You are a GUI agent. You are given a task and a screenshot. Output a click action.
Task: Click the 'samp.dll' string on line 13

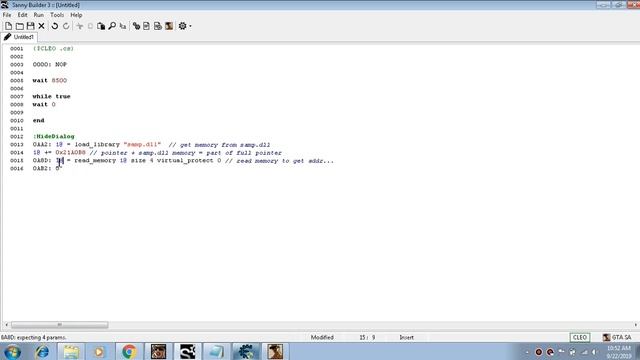(142, 144)
